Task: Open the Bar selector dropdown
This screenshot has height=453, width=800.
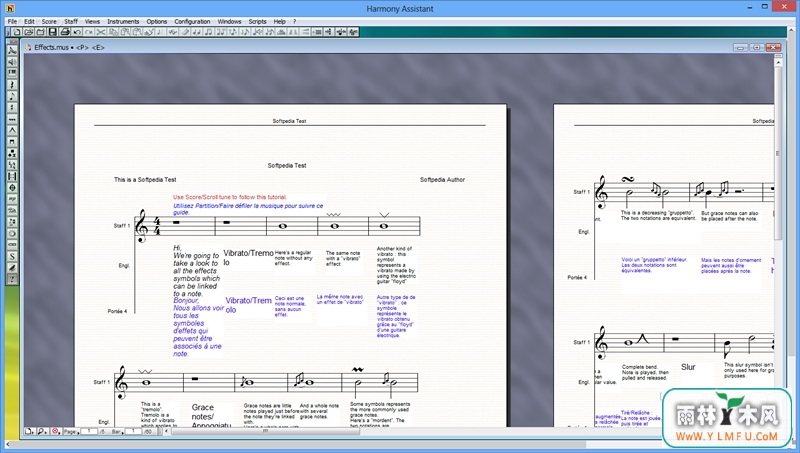Action: tap(117, 432)
